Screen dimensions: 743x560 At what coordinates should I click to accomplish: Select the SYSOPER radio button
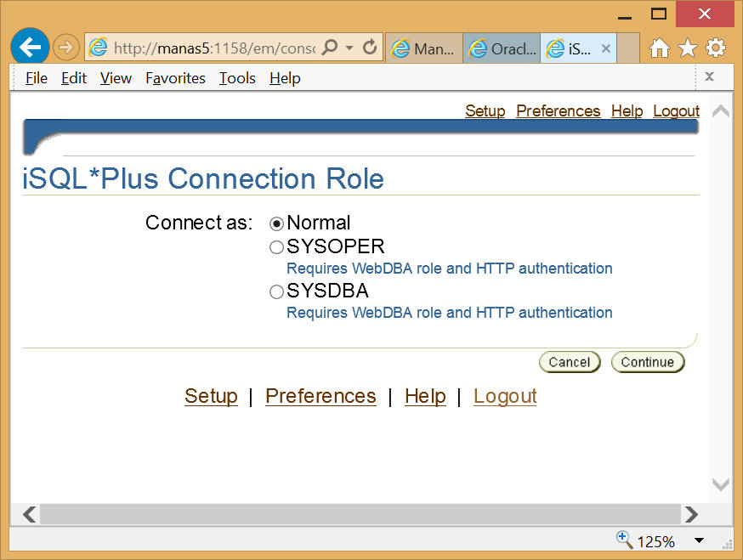point(277,246)
